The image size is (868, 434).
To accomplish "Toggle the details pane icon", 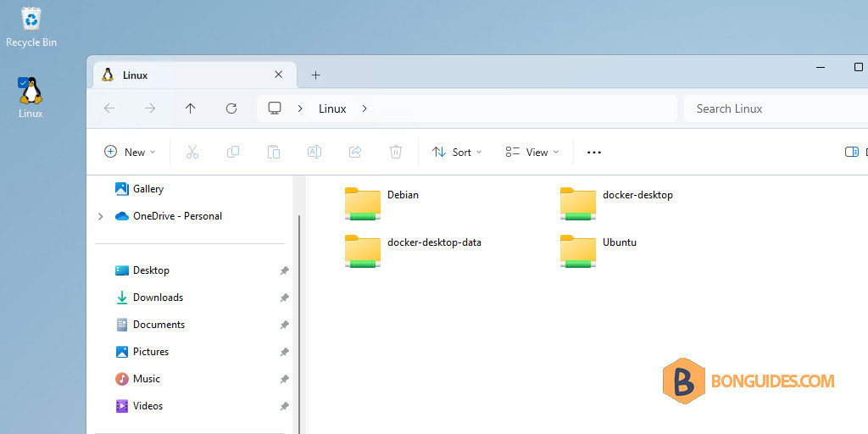I will click(x=852, y=152).
